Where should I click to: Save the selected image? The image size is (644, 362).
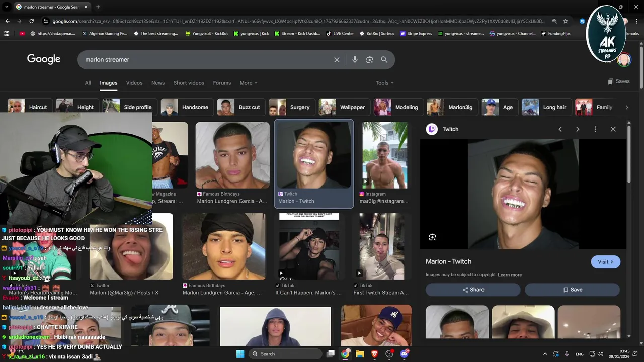coord(573,290)
